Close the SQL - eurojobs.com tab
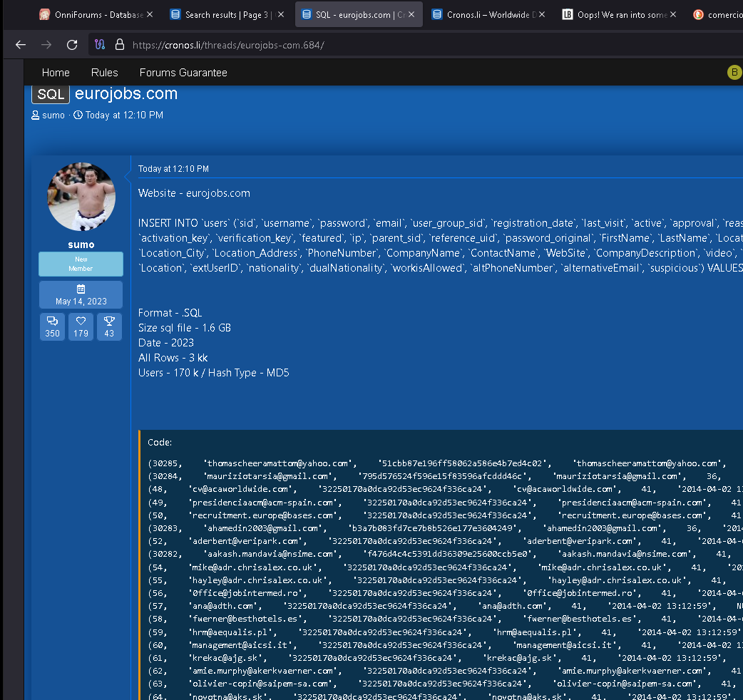Image resolution: width=743 pixels, height=700 pixels. click(411, 15)
